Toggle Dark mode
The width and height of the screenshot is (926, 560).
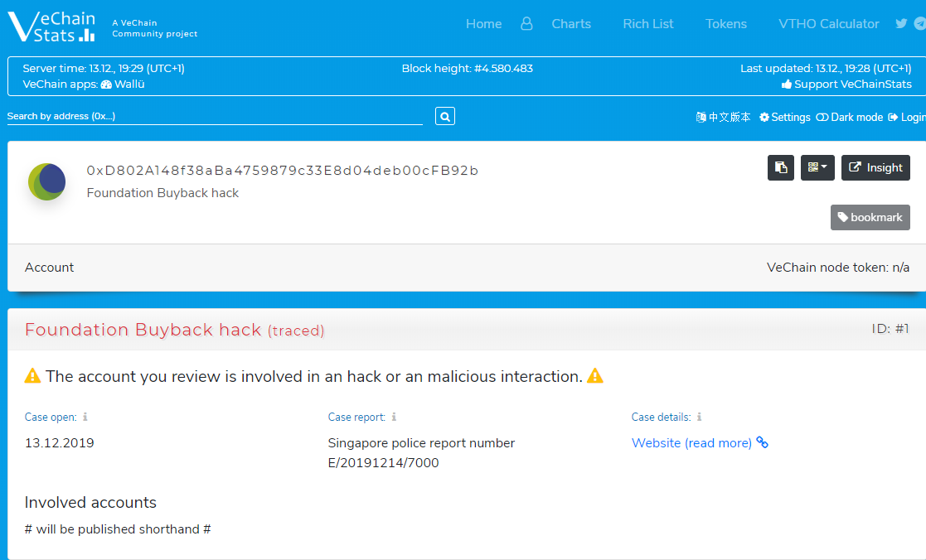click(849, 117)
